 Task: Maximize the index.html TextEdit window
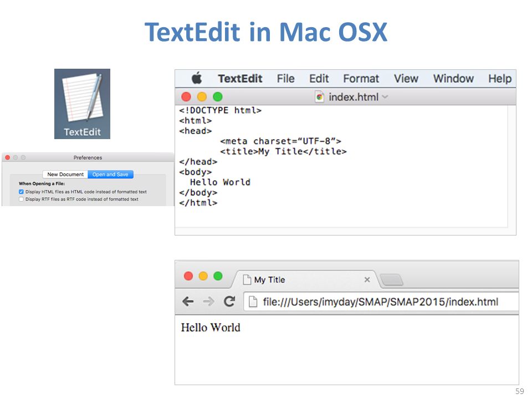point(218,97)
